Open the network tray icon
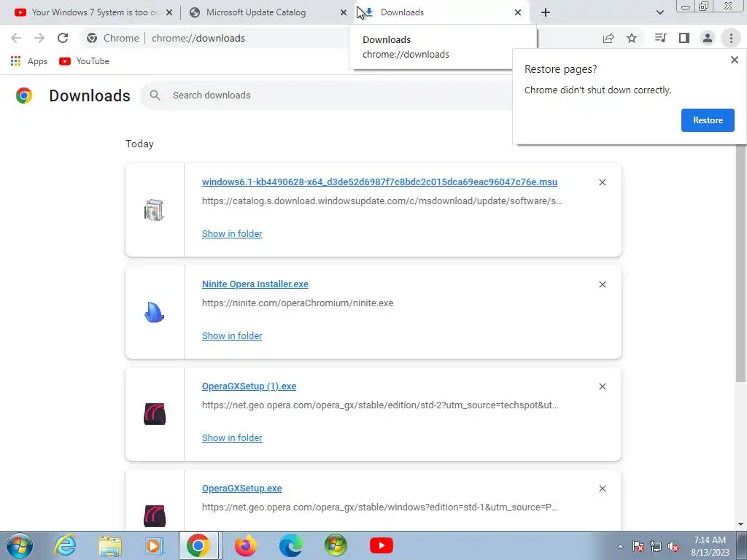Image resolution: width=747 pixels, height=560 pixels. tap(656, 547)
